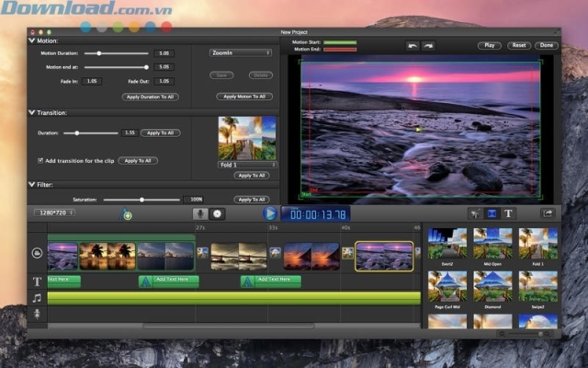Select the transitions panel icon

[x=492, y=213]
